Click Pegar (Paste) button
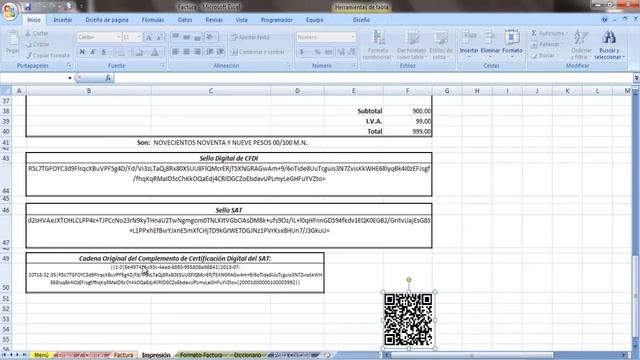The width and height of the screenshot is (640, 360). click(13, 42)
